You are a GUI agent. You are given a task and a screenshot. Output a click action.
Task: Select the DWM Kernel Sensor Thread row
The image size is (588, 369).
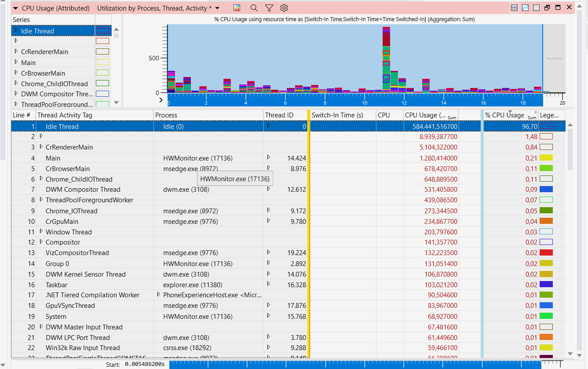pyautogui.click(x=288, y=274)
